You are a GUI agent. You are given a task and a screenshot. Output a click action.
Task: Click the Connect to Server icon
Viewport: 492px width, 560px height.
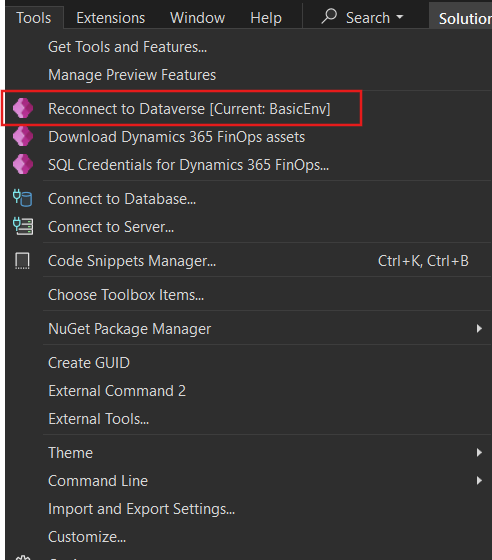tap(23, 226)
